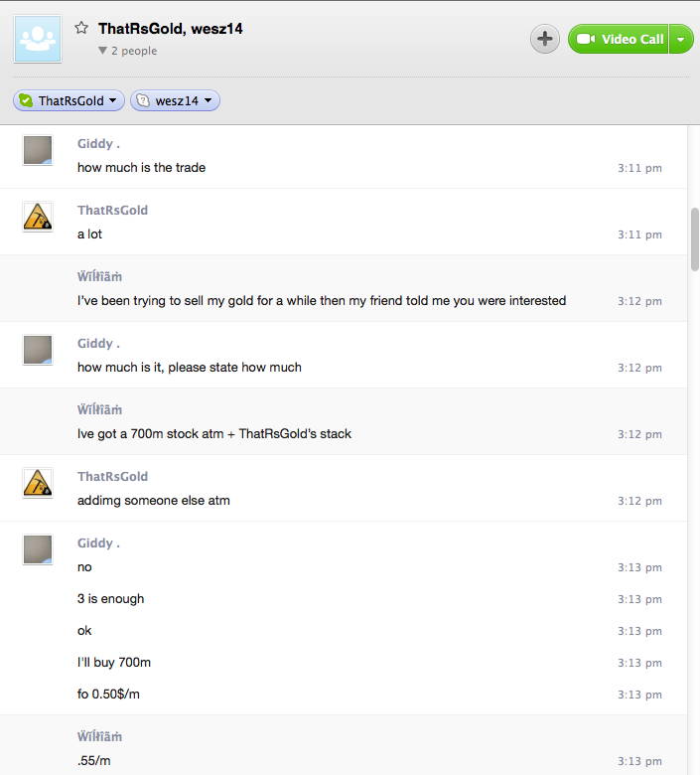Click the group conversation avatar picture
The width and height of the screenshot is (700, 775).
tap(38, 39)
